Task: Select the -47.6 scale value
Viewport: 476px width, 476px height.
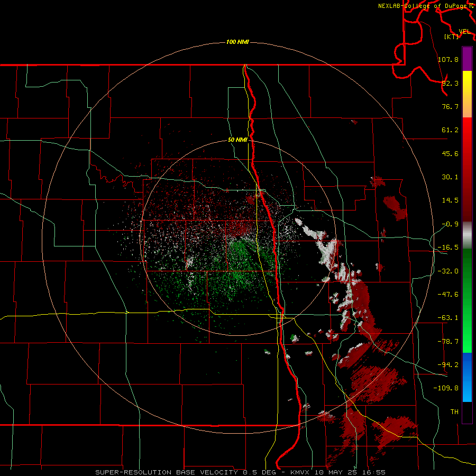Action: [x=448, y=295]
